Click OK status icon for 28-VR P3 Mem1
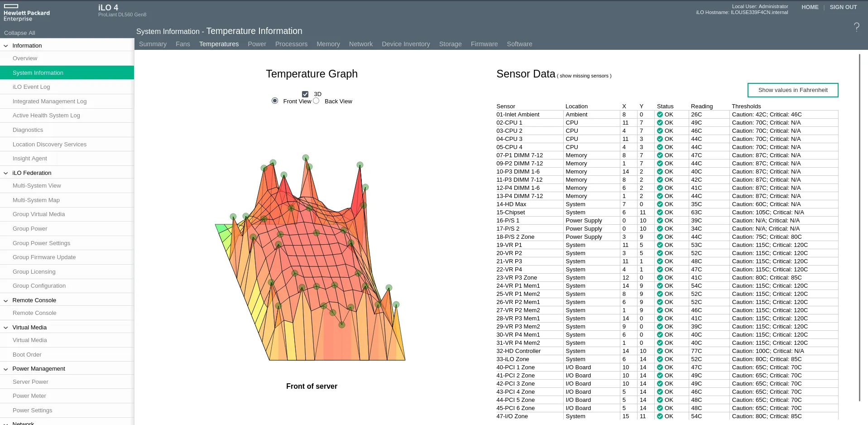The width and height of the screenshot is (868, 425). click(x=660, y=319)
